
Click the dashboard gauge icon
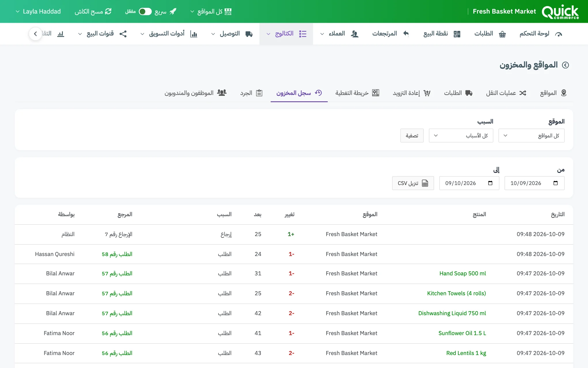[x=559, y=34]
